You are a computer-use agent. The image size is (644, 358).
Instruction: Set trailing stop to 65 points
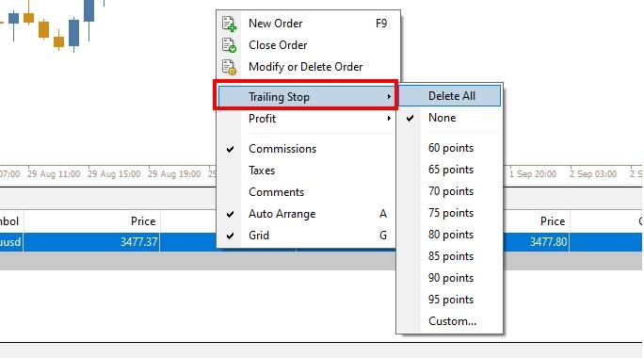[450, 170]
